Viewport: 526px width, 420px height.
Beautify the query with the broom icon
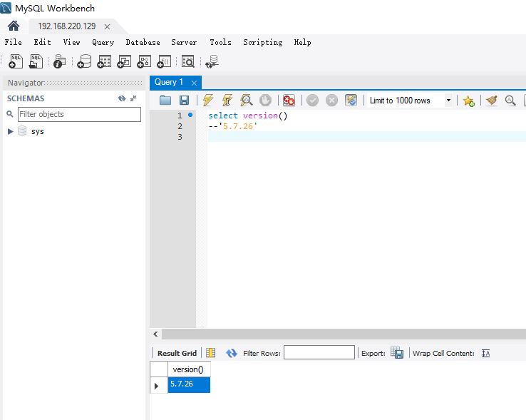coord(492,100)
